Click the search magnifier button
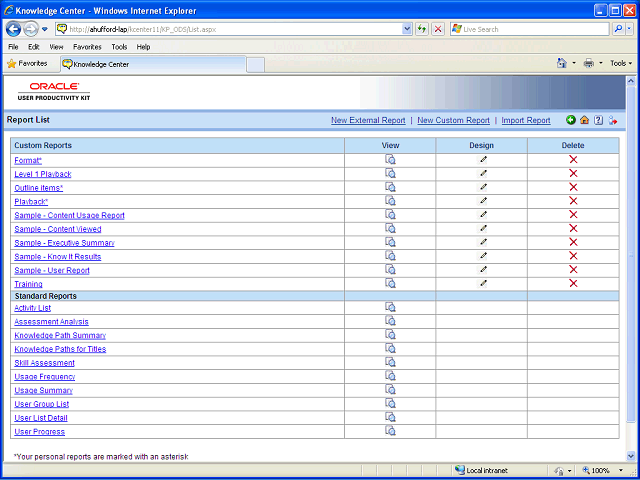Image resolution: width=640 pixels, height=480 pixels. tap(619, 29)
